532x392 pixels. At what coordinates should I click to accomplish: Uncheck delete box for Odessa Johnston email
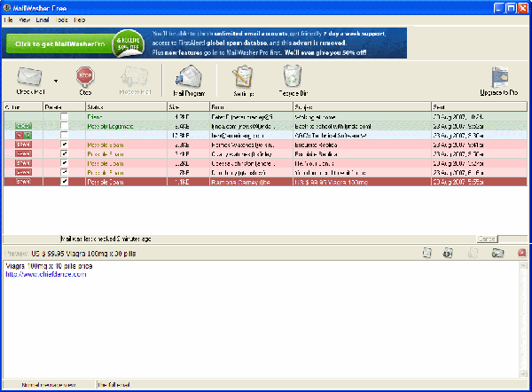pyautogui.click(x=64, y=163)
